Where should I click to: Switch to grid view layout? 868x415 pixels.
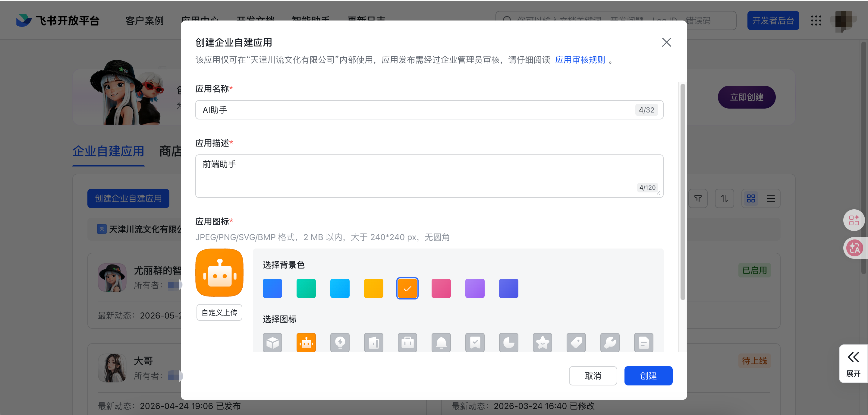(x=751, y=198)
